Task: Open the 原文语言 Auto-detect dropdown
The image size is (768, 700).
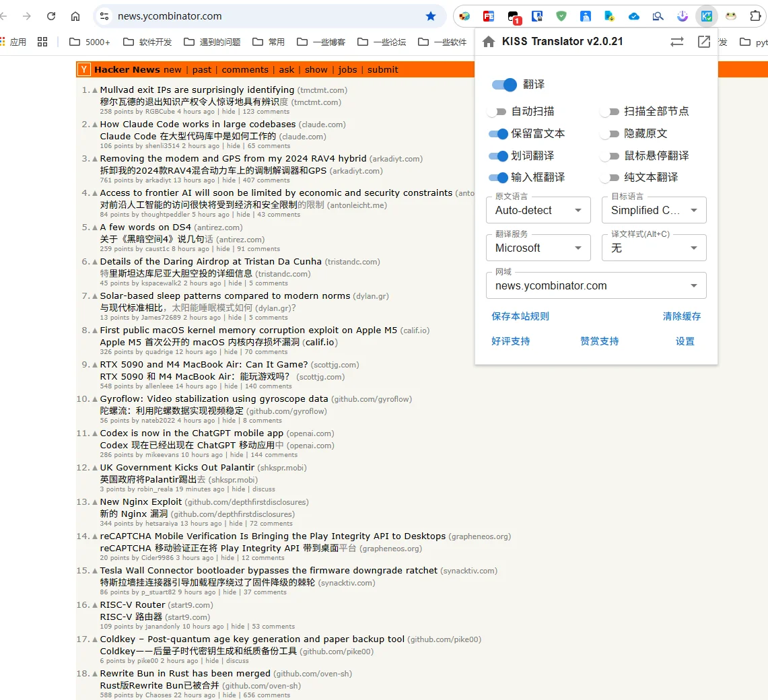Action: tap(538, 210)
